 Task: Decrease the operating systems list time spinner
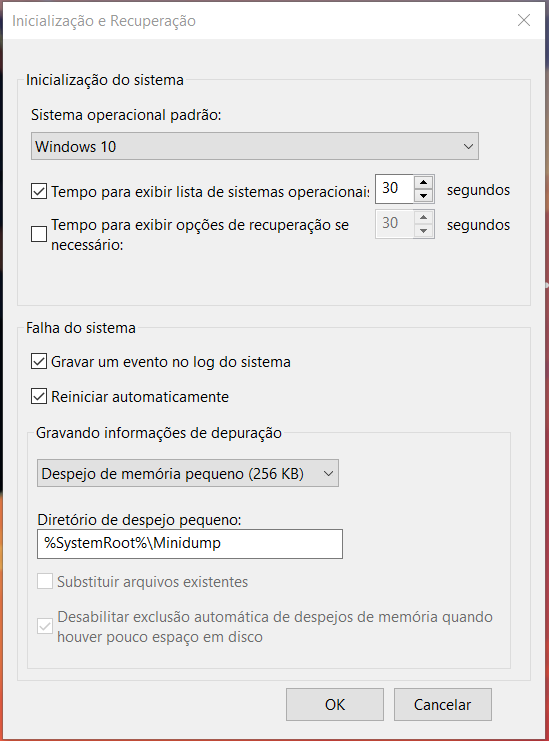424,195
